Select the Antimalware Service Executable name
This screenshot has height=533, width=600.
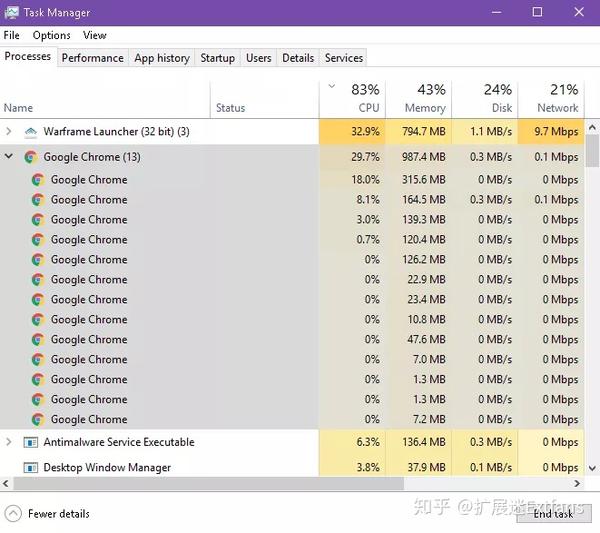(119, 442)
